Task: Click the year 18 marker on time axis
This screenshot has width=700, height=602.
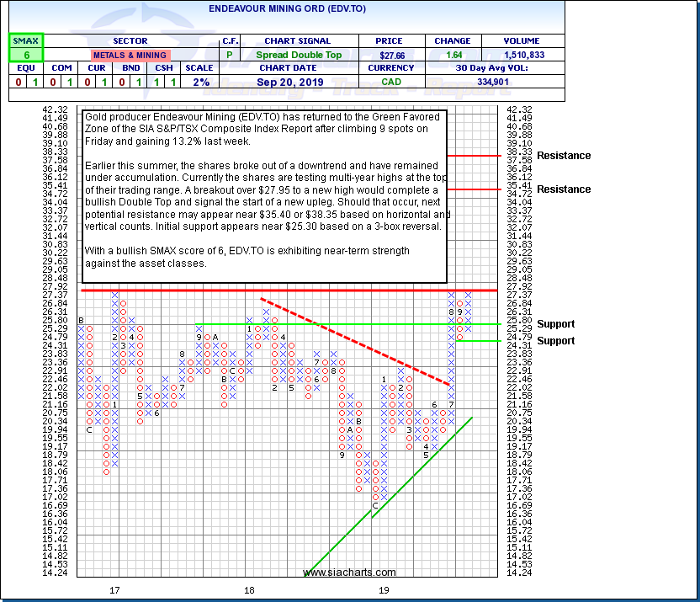Action: pyautogui.click(x=249, y=591)
